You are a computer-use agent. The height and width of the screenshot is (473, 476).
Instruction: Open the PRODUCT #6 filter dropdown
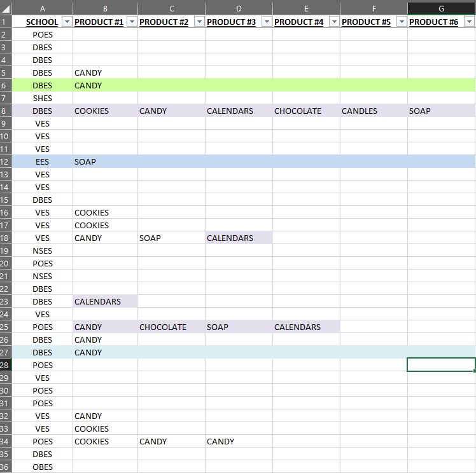pyautogui.click(x=469, y=22)
